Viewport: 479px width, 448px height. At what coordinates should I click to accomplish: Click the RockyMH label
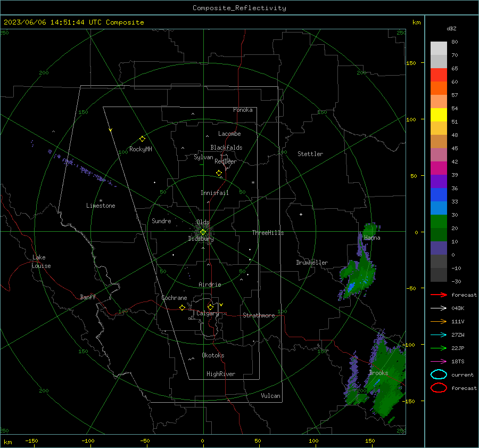coord(141,149)
